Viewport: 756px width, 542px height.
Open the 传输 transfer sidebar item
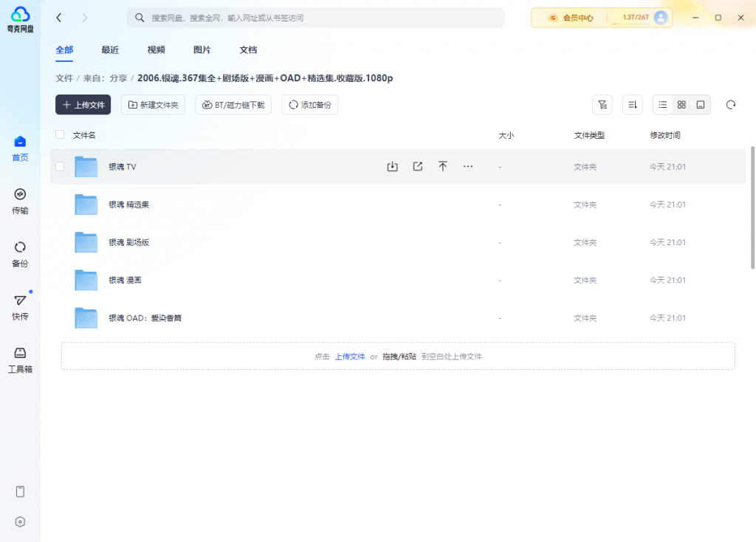point(20,202)
